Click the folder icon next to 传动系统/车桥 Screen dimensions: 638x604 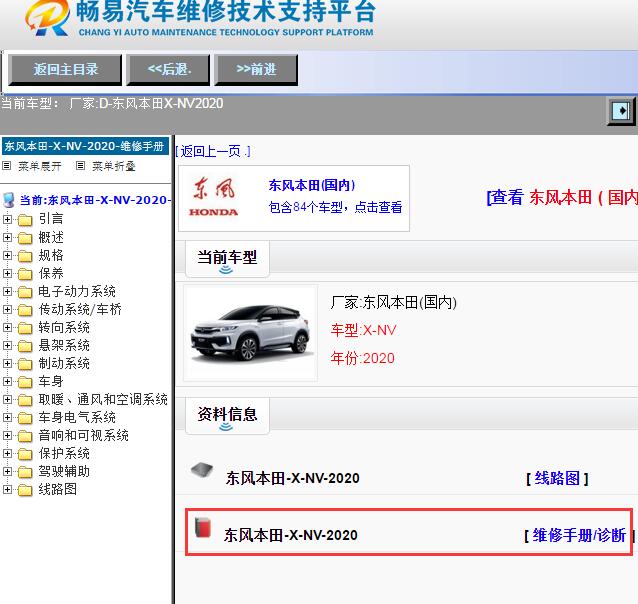click(25, 310)
